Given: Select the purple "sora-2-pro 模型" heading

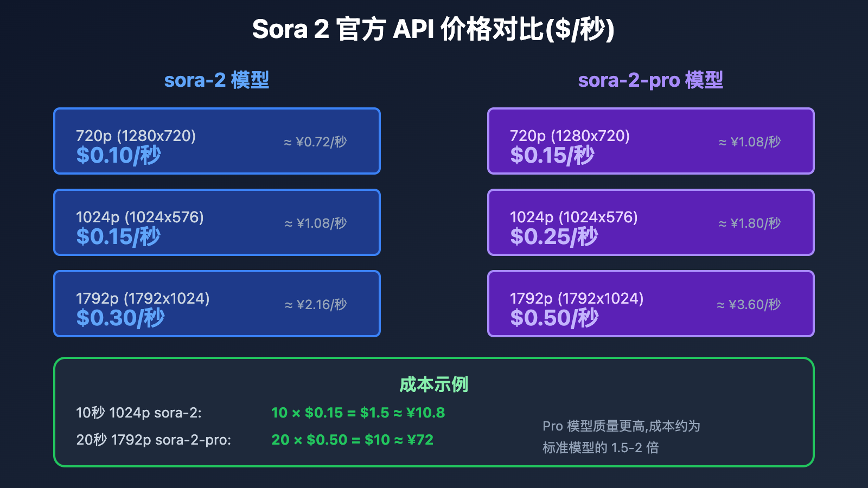Looking at the screenshot, I should point(650,80).
